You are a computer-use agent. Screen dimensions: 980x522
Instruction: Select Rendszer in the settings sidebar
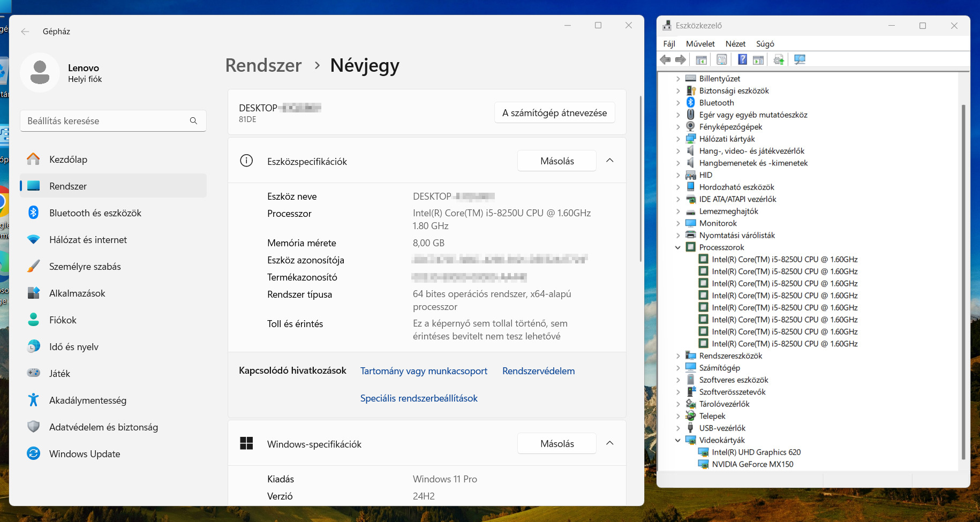click(113, 186)
